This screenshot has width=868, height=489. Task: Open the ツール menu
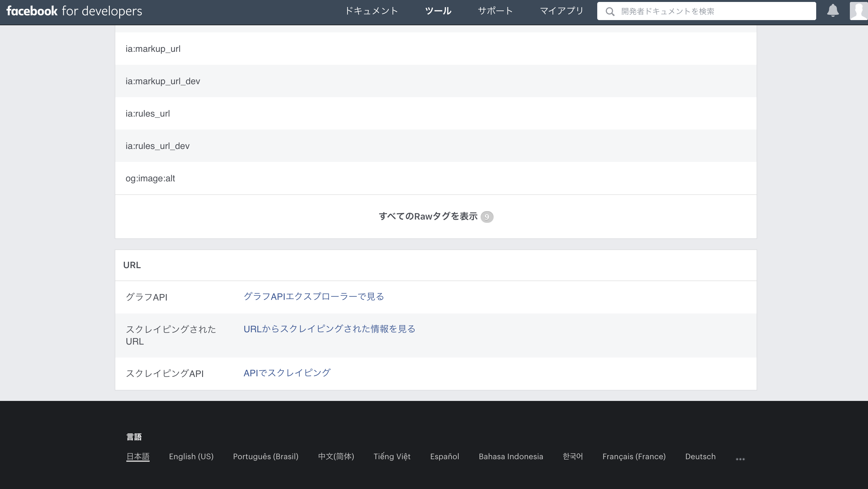tap(438, 11)
